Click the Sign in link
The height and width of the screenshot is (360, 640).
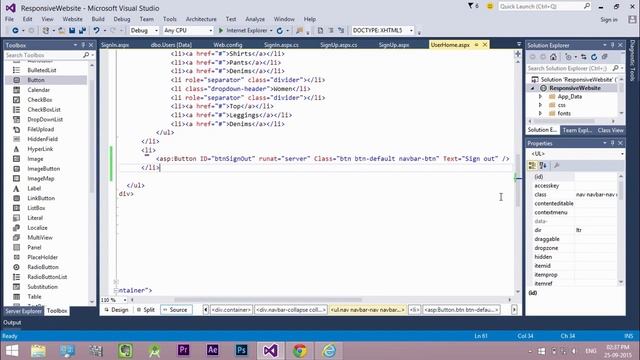[x=609, y=20]
